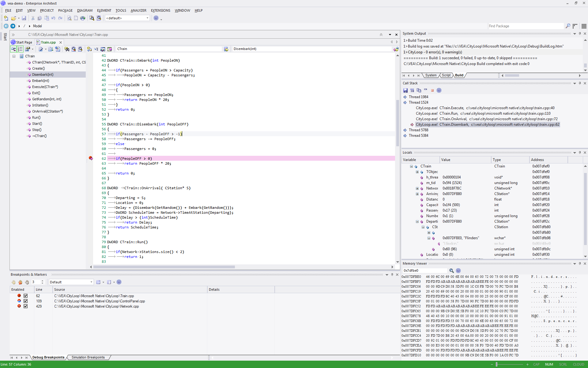
Task: Uncheck the breakpoint at line 62 in Train.cpp
Action: click(26, 296)
